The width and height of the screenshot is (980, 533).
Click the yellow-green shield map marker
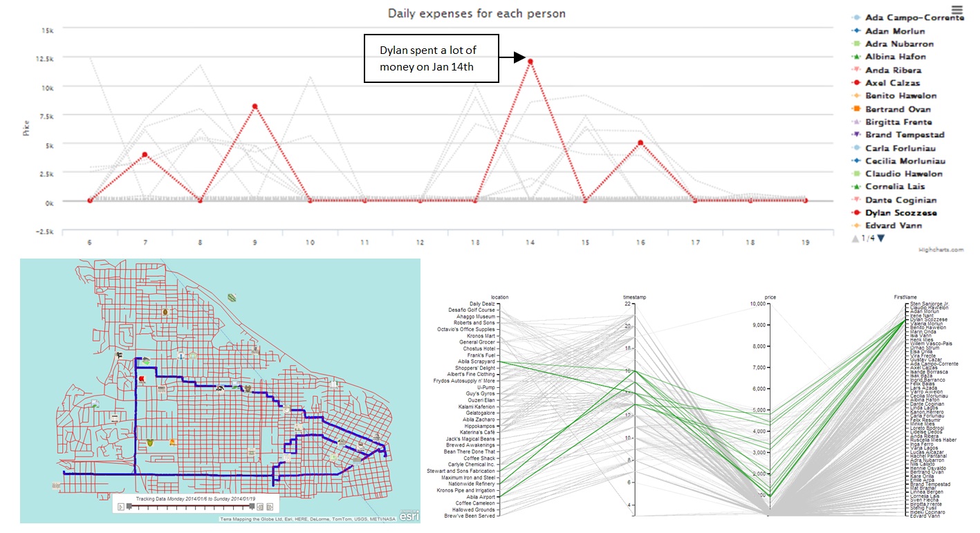149,442
